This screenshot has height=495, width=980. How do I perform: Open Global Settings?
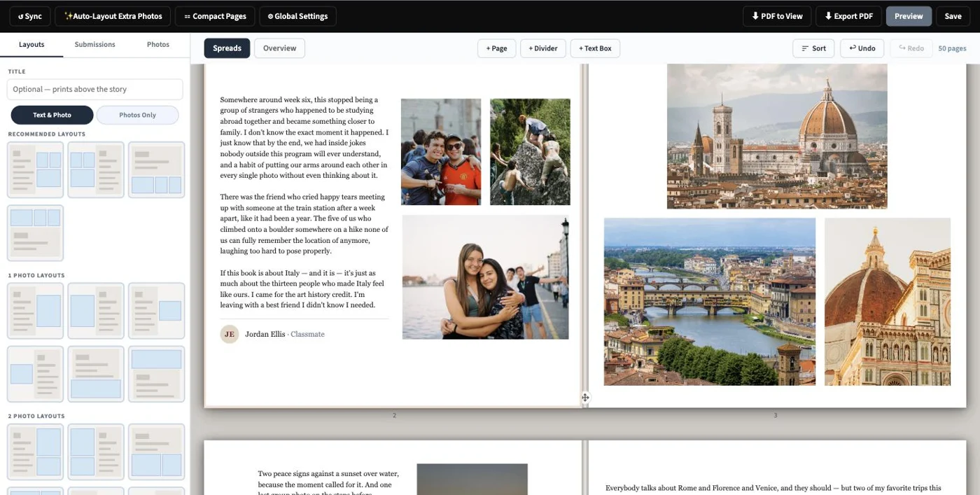click(x=297, y=16)
